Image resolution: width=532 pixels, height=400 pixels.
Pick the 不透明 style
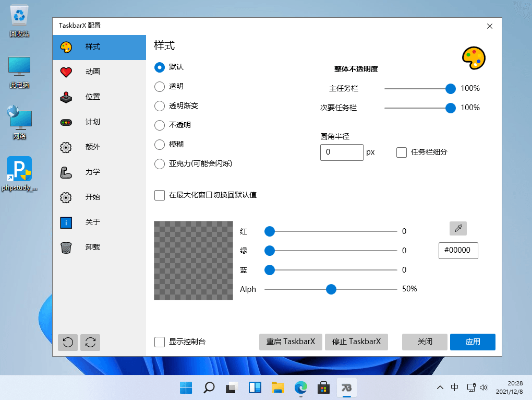click(160, 125)
